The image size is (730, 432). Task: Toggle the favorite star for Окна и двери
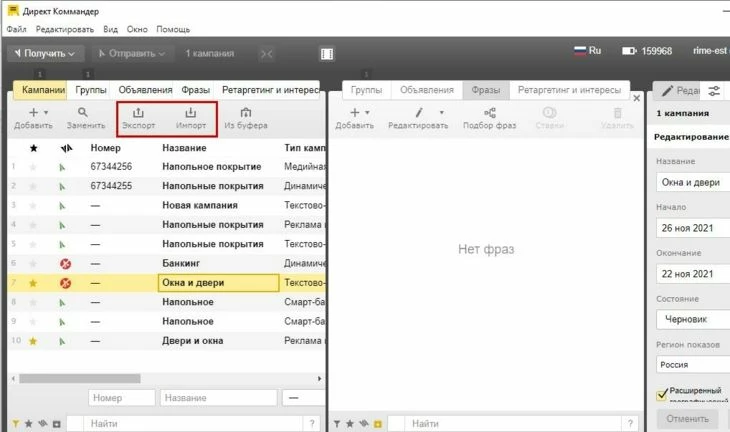pyautogui.click(x=33, y=283)
